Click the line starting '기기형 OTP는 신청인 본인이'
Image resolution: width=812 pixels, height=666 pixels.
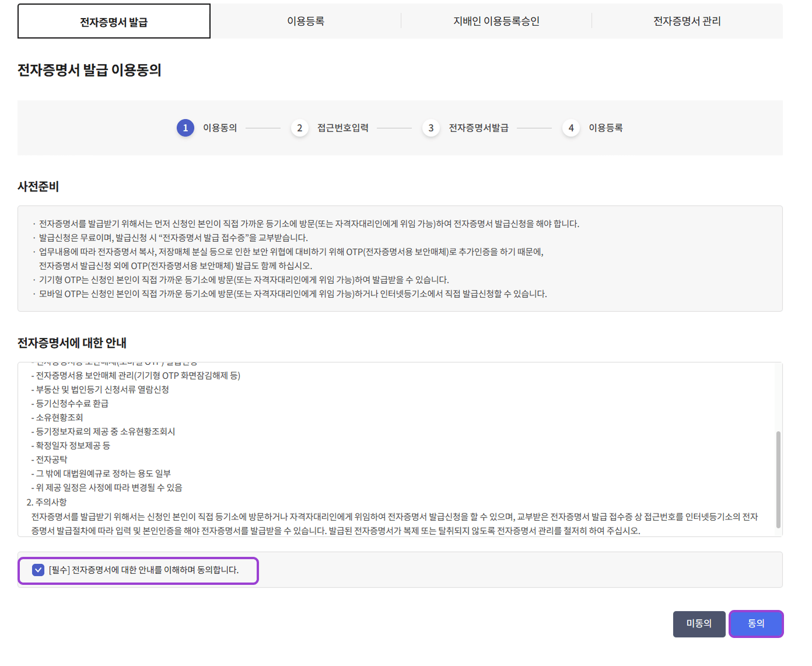(x=244, y=280)
